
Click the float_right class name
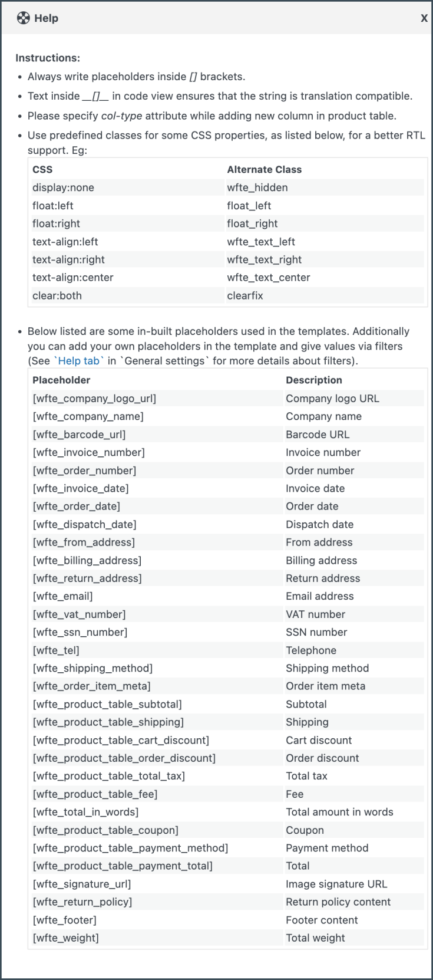point(252,223)
